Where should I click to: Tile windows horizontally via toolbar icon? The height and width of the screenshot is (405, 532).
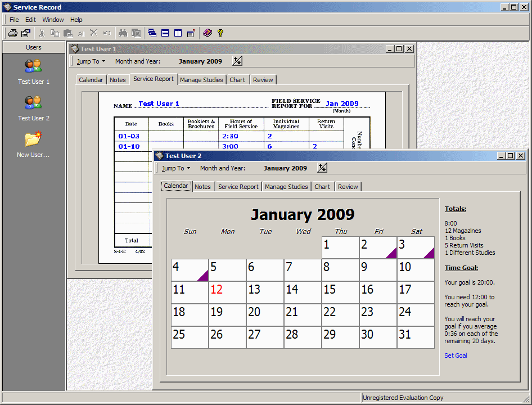pyautogui.click(x=165, y=33)
